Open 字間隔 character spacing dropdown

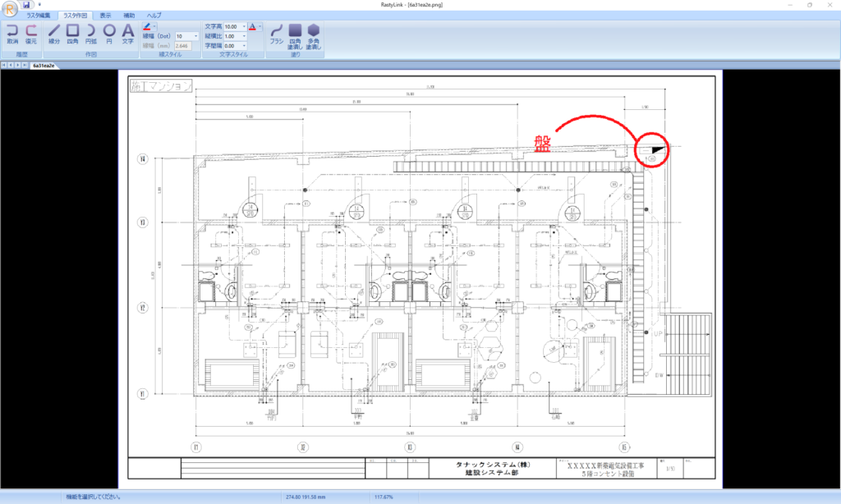pyautogui.click(x=244, y=46)
